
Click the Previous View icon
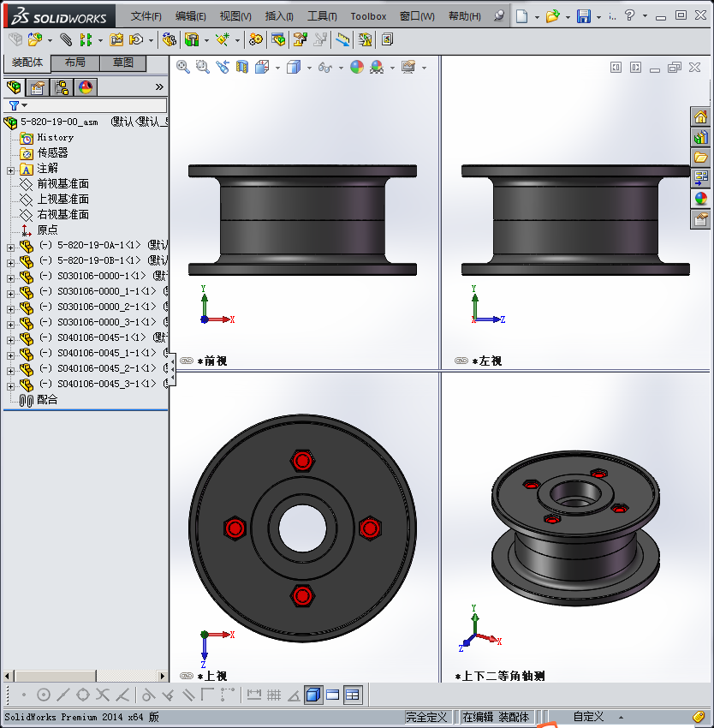pos(223,68)
